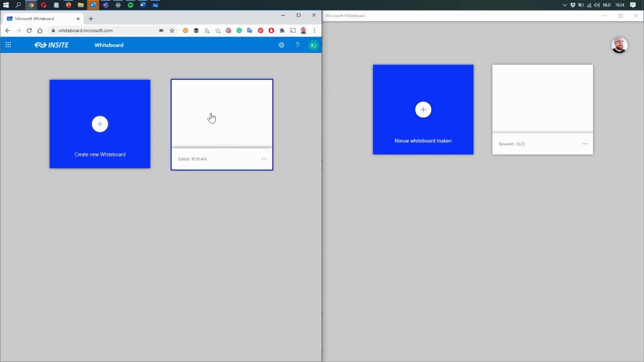The height and width of the screenshot is (362, 644).
Task: Open a new Chrome tab
Action: pos(91,19)
